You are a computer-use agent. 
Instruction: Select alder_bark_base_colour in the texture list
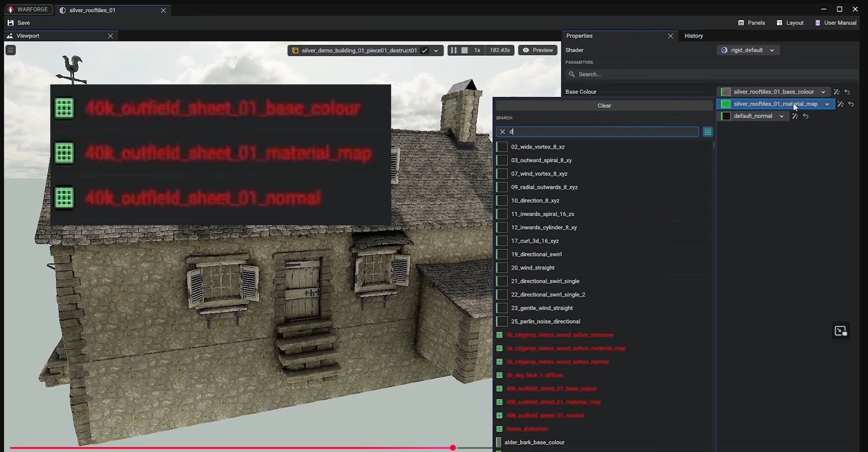click(x=604, y=443)
